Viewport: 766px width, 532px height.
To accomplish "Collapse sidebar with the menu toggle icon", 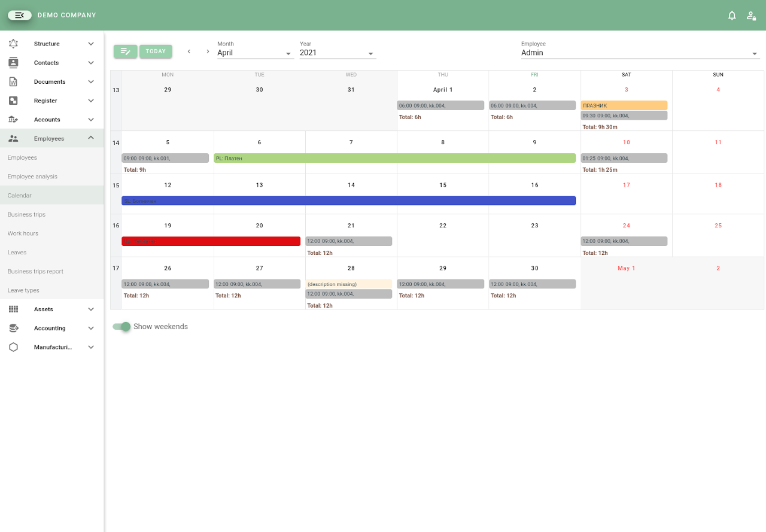I will click(x=20, y=15).
